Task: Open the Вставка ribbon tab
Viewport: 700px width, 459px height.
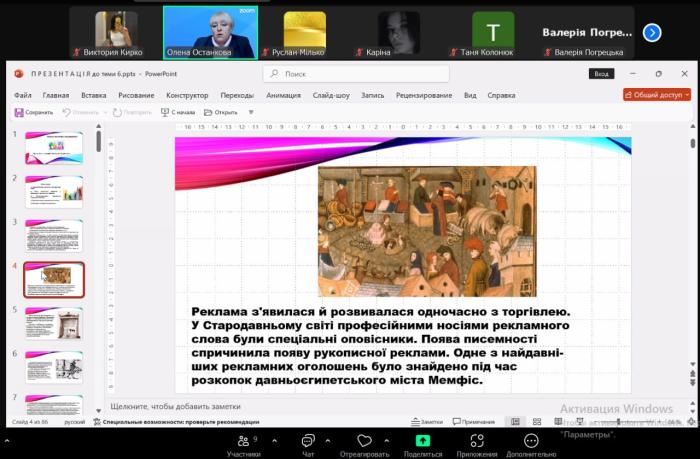Action: [93, 95]
